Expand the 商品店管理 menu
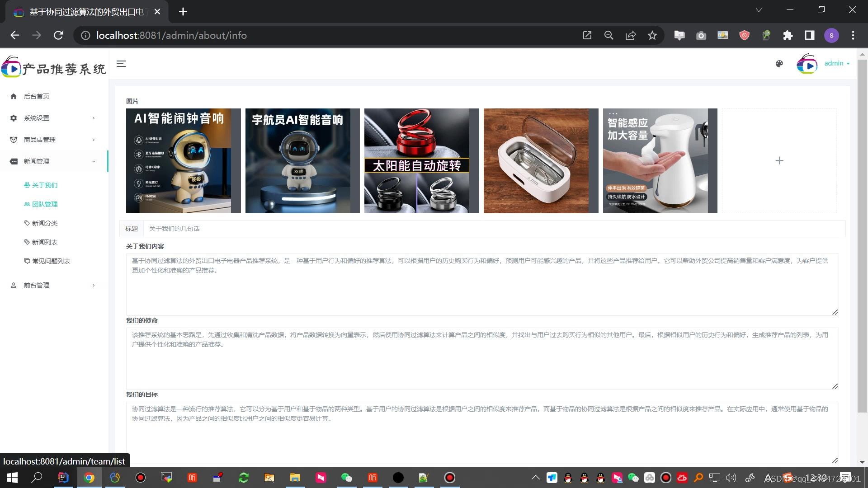This screenshot has height=488, width=868. coord(54,140)
